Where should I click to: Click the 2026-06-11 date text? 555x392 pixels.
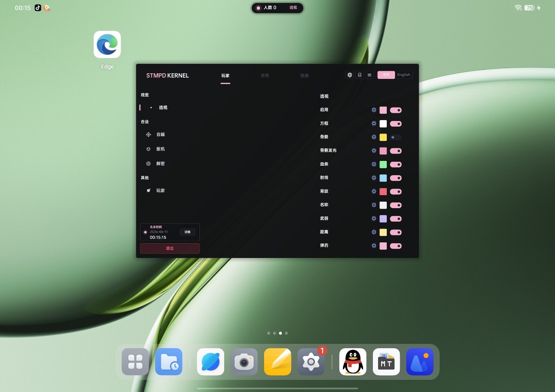click(159, 232)
